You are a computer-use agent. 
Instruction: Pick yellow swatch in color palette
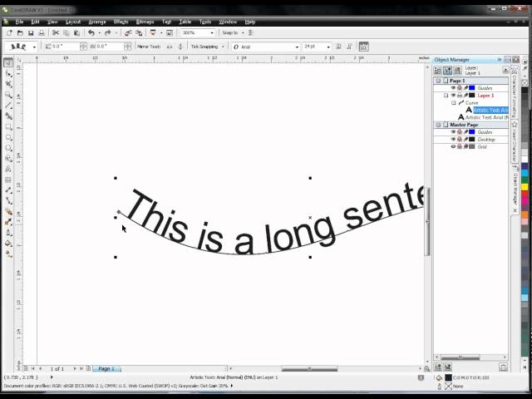click(x=525, y=186)
